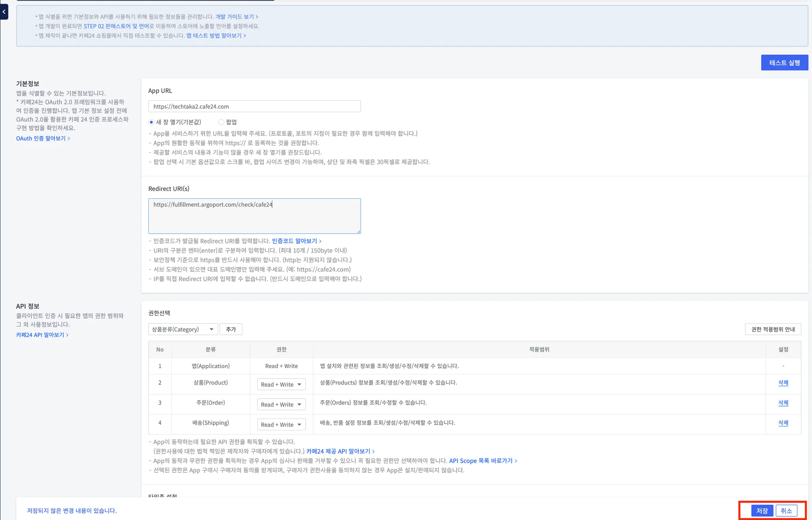Image resolution: width=812 pixels, height=520 pixels.
Task: Open Read + Write dropdown for 상품(Product)
Action: 281,384
